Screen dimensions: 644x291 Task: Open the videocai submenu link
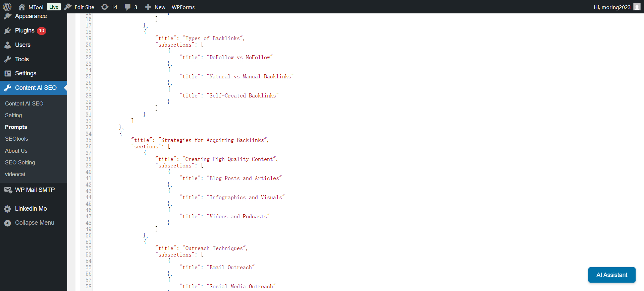pos(15,174)
